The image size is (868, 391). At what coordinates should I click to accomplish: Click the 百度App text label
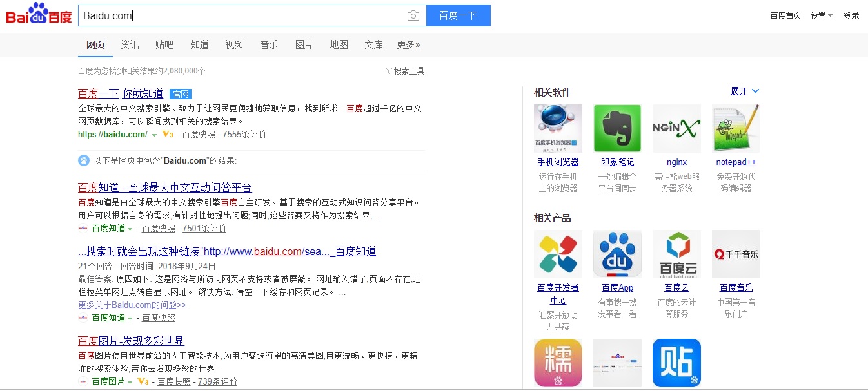617,288
